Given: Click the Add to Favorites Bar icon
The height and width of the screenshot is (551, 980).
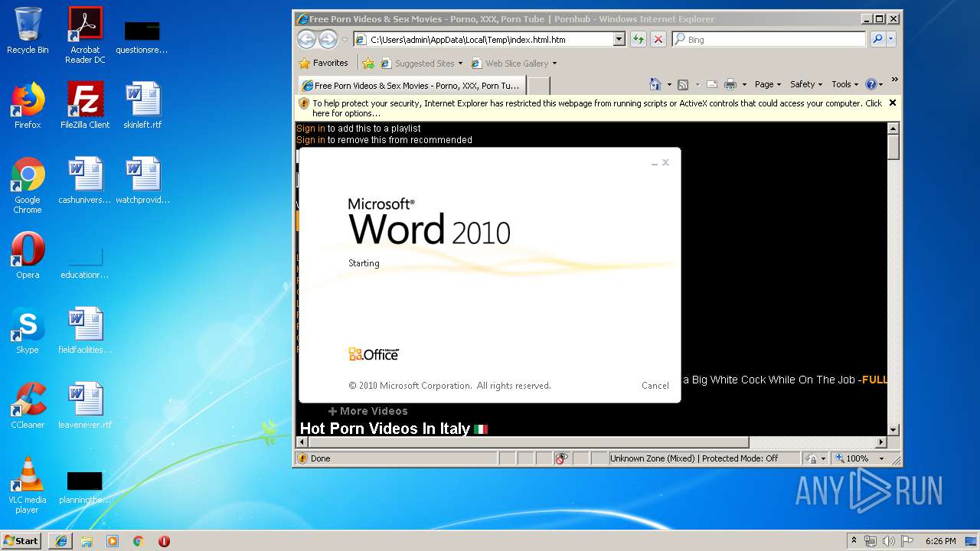Looking at the screenshot, I should coord(368,64).
